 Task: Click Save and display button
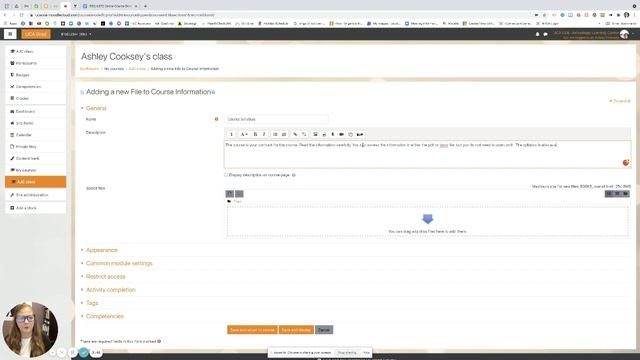(296, 330)
